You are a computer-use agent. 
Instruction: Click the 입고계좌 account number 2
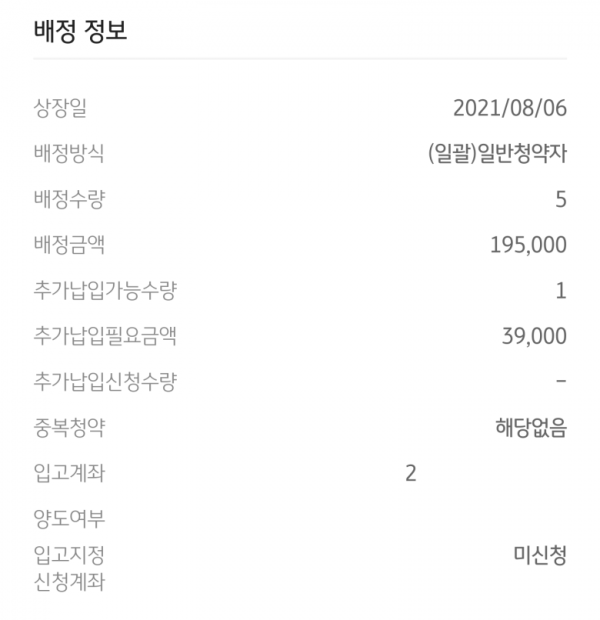[x=411, y=473]
